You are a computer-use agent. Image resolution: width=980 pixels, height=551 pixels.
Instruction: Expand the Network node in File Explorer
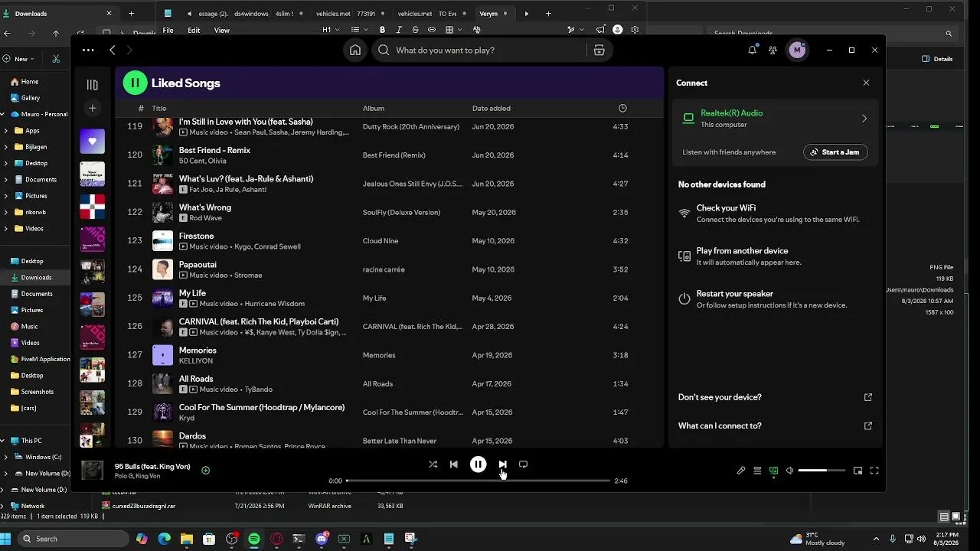pos(3,506)
